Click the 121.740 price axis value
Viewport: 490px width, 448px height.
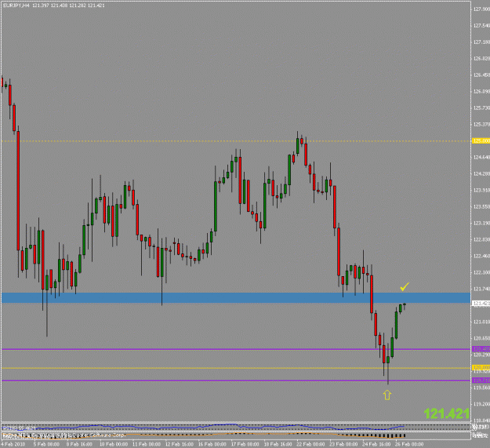(x=481, y=290)
